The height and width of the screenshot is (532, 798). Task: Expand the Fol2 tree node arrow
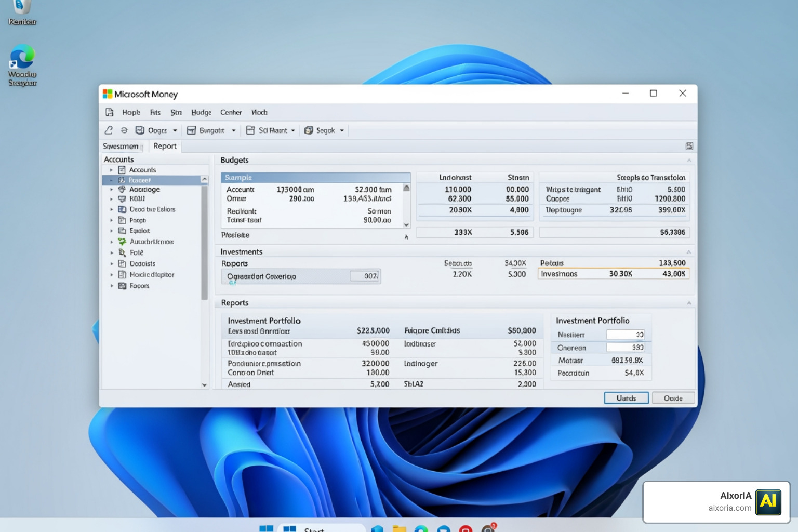point(111,252)
